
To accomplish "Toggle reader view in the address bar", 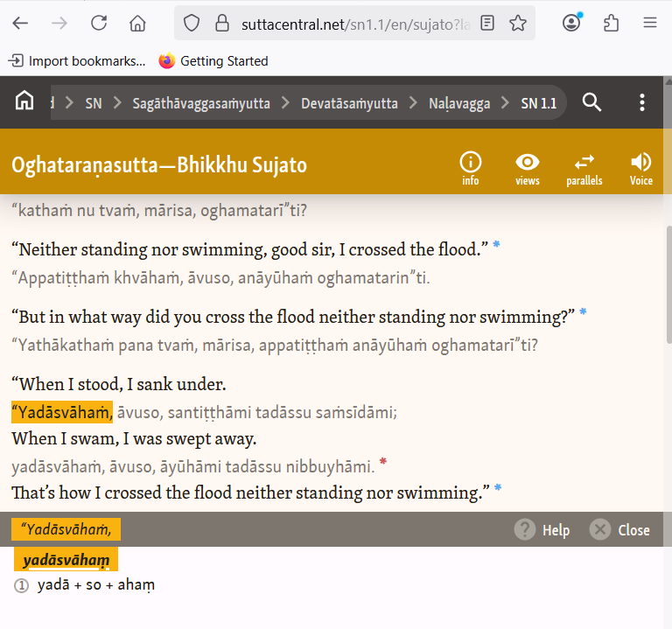I will click(487, 24).
